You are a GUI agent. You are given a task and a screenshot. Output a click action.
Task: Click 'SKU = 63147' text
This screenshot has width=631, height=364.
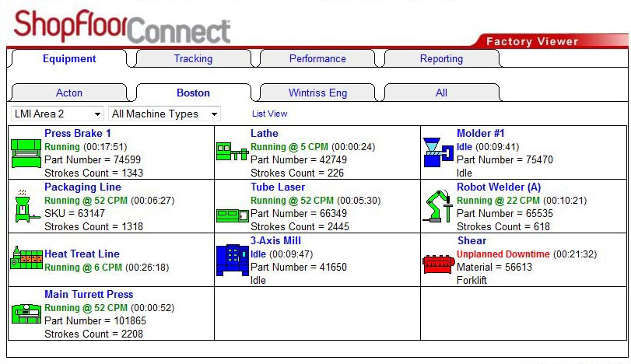pyautogui.click(x=75, y=213)
